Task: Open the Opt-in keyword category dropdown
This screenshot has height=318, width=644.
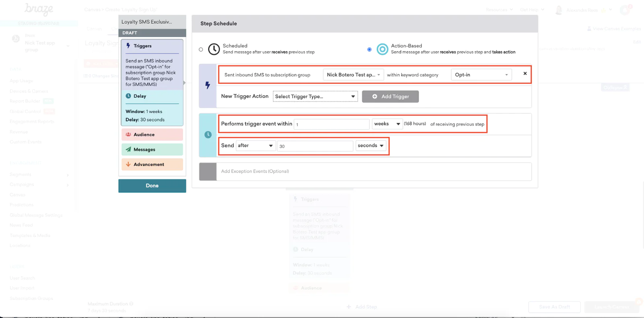Action: (x=481, y=75)
